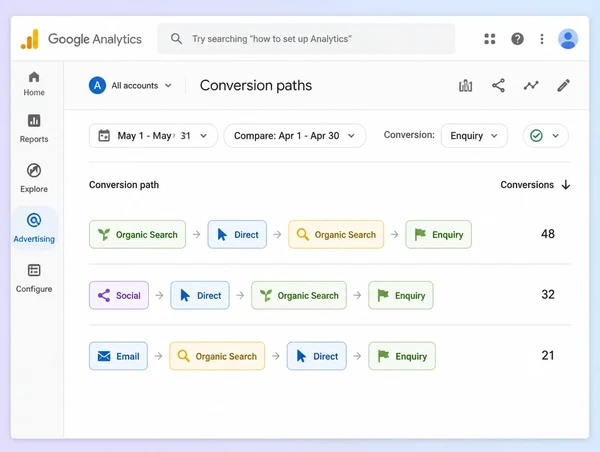
Task: Open Configure in the sidebar
Action: (x=34, y=278)
